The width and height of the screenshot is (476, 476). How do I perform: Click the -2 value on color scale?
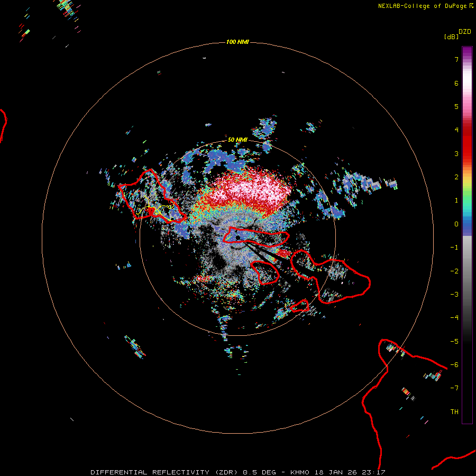click(454, 271)
